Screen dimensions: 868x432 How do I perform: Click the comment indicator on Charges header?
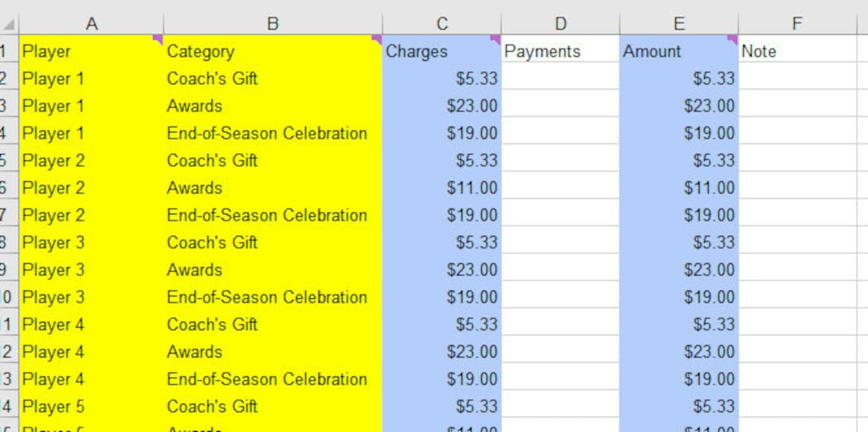coord(496,40)
